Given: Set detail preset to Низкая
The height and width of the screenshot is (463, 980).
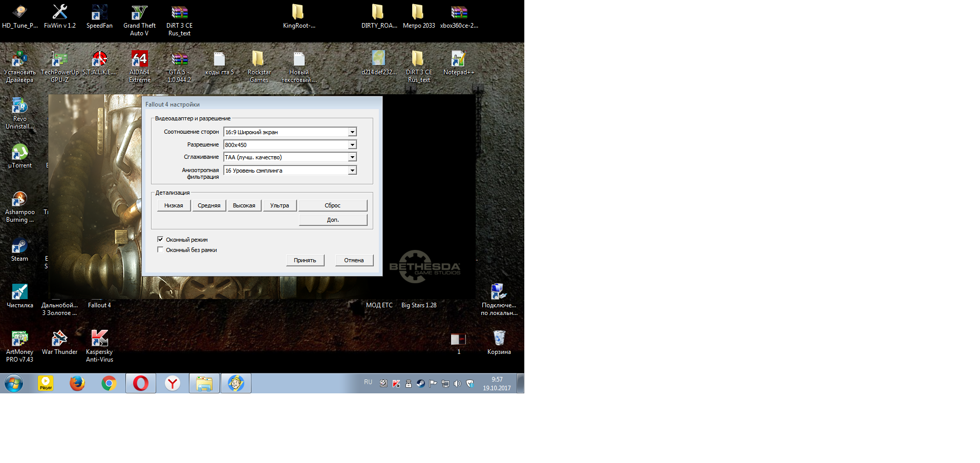Looking at the screenshot, I should [174, 205].
